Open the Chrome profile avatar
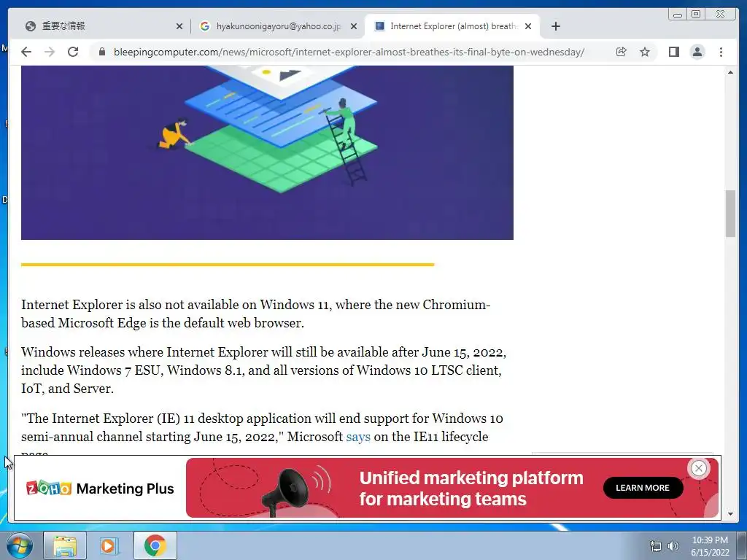747x560 pixels. [697, 52]
